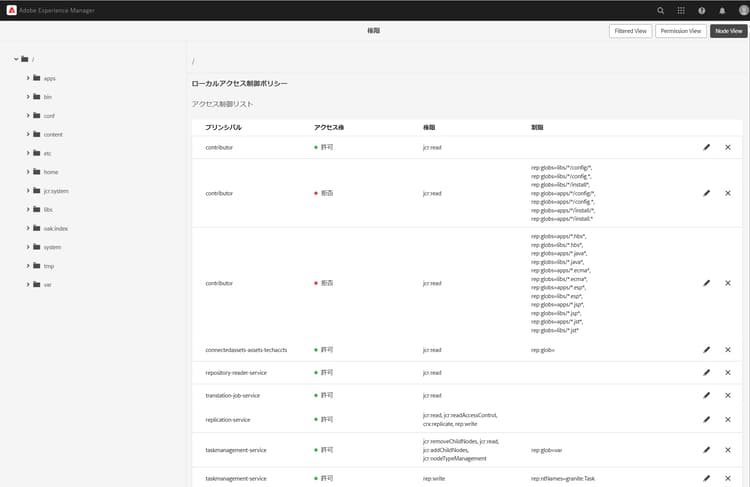Open the user profile avatar
The height and width of the screenshot is (487, 750).
tap(744, 11)
